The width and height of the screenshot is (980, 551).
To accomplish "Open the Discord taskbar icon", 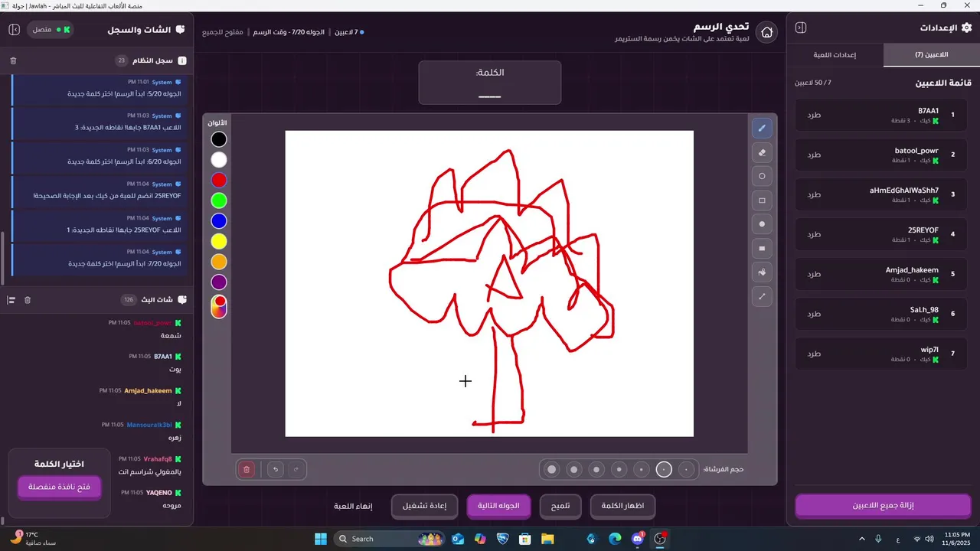I will click(x=638, y=539).
